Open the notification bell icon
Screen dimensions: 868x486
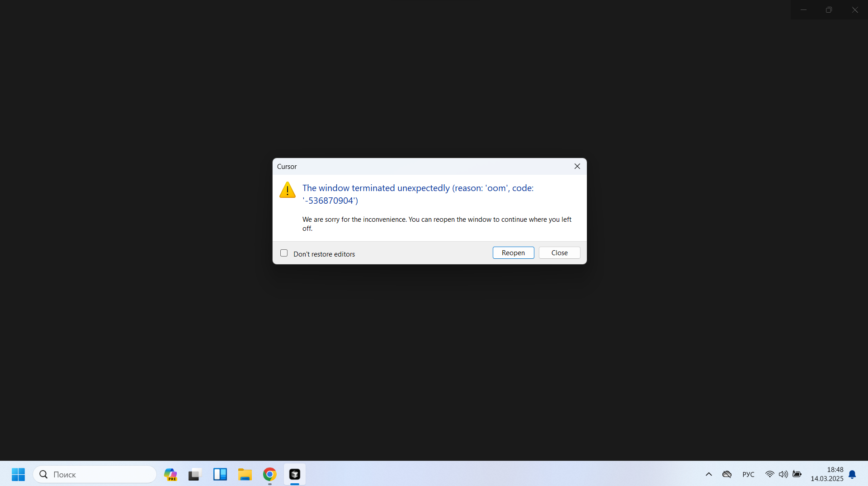coord(852,474)
